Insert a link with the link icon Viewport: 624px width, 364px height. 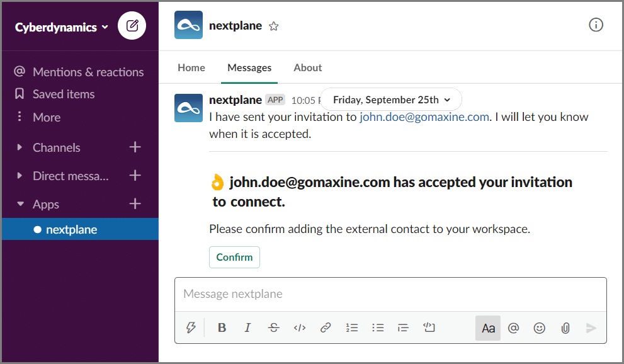click(326, 328)
